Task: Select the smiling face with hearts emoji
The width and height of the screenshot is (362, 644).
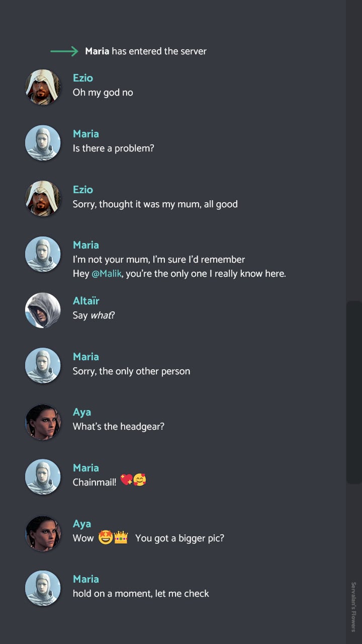Action: 139,480
